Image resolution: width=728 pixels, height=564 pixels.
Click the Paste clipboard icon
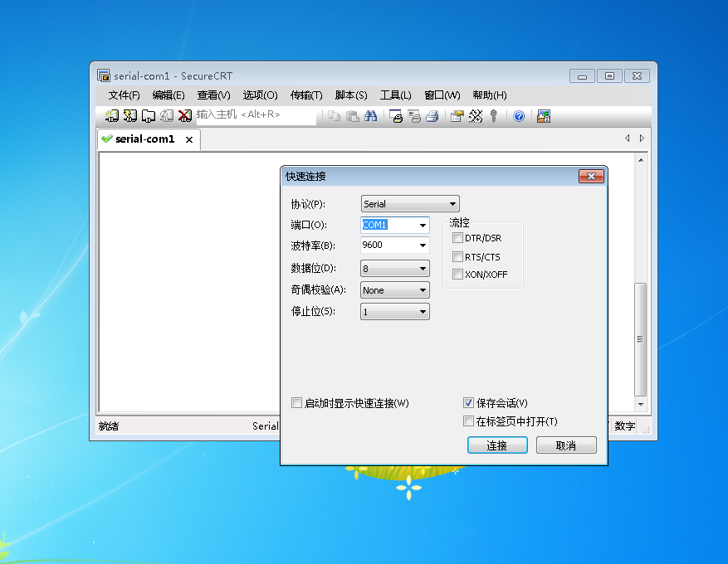click(x=353, y=115)
